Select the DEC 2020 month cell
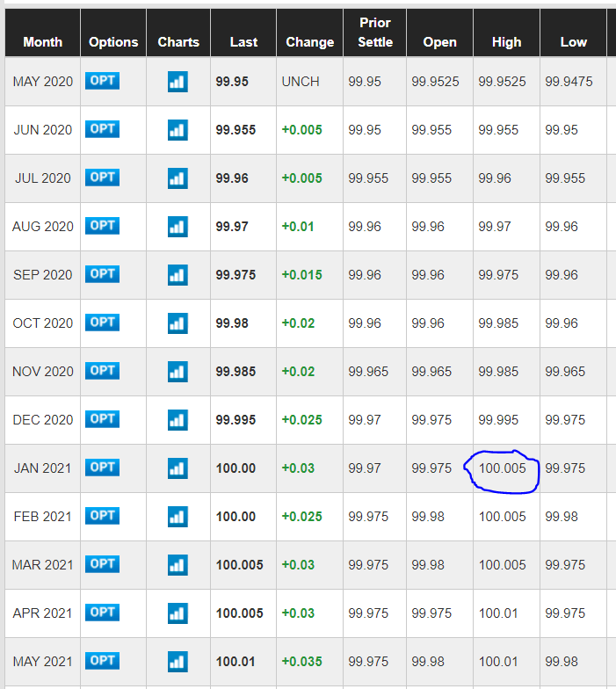Image resolution: width=616 pixels, height=689 pixels. click(x=42, y=420)
